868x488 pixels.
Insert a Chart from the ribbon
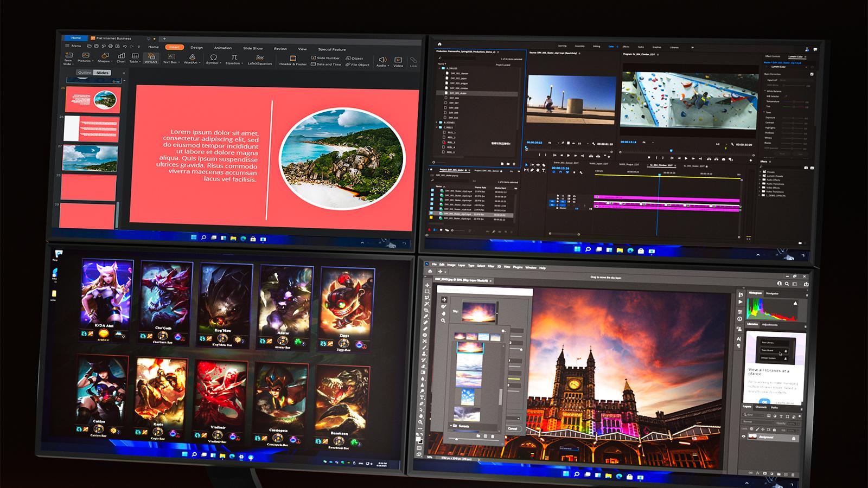(x=121, y=57)
